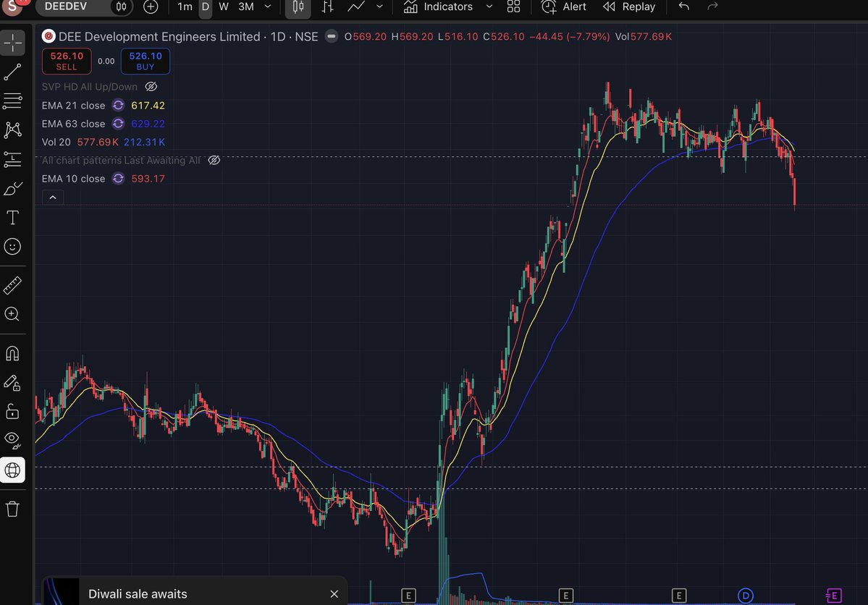Close the Diwali sale awaits banner
This screenshot has height=605, width=868.
[x=334, y=594]
